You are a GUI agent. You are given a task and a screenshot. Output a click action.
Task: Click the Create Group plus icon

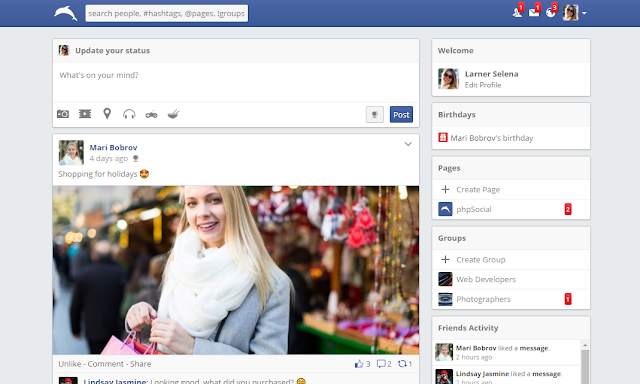[445, 260]
